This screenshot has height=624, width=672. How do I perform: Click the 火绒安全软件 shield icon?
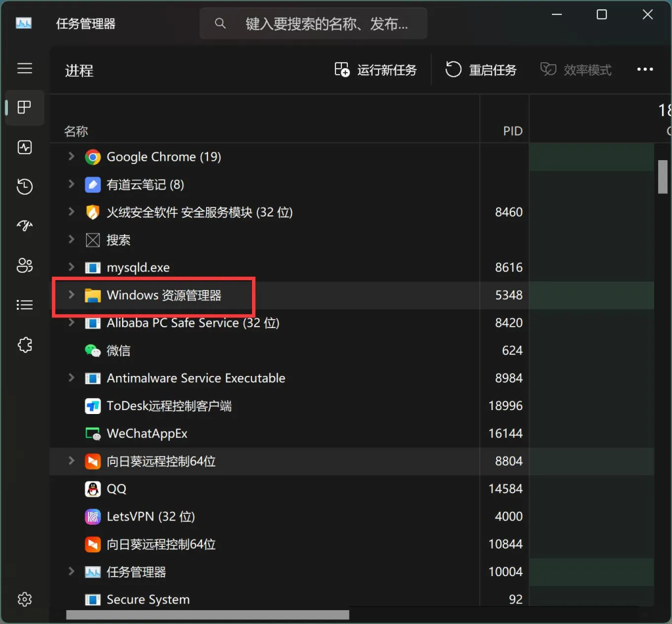(x=93, y=212)
